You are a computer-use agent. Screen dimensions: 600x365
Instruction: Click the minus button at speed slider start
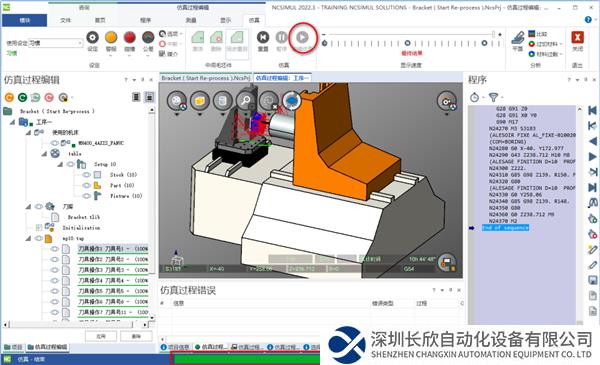tap(324, 34)
